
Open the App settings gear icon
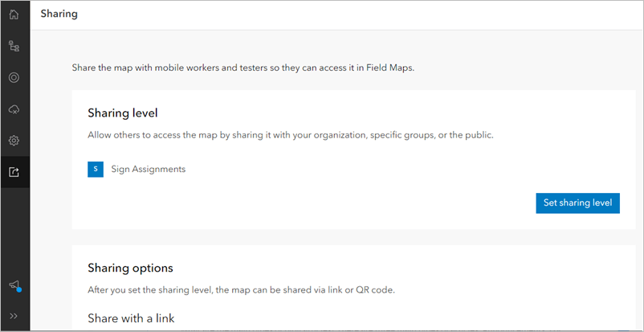[14, 141]
